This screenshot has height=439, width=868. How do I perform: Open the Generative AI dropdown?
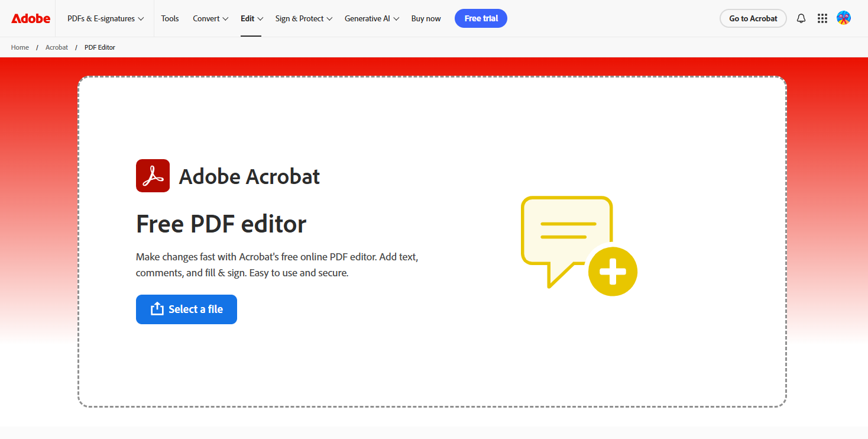pos(371,18)
